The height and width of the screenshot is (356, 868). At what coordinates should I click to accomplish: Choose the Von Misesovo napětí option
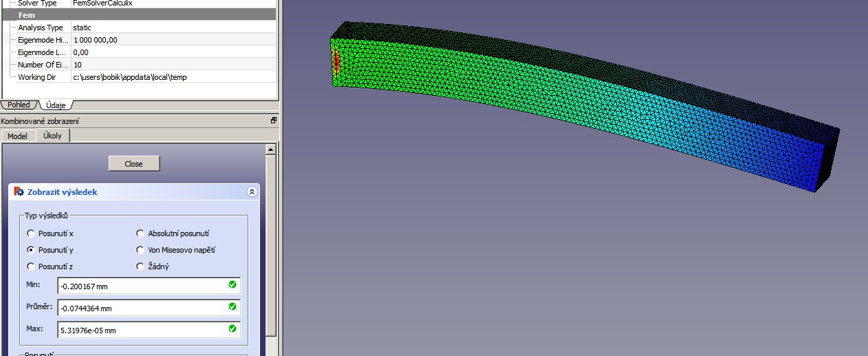pyautogui.click(x=140, y=250)
